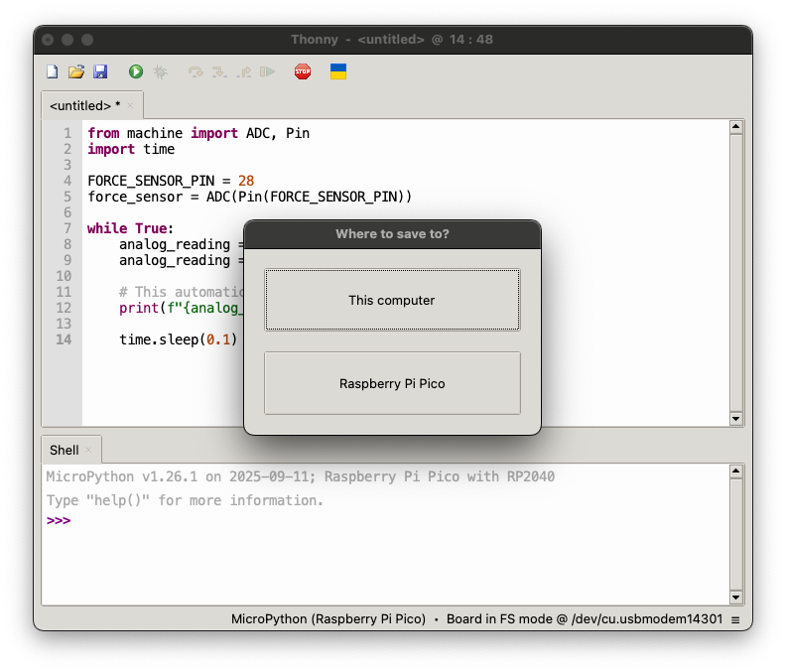
Task: Click the Resume debugging icon
Action: pos(266,71)
